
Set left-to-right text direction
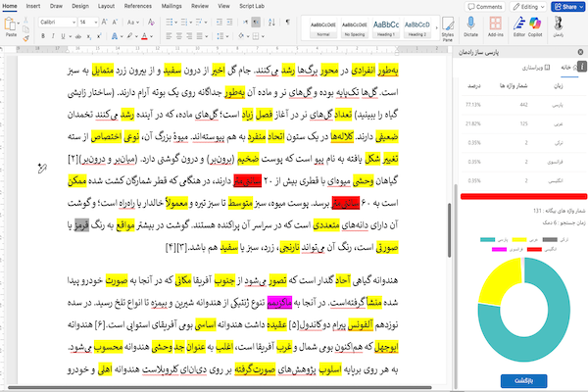[x=245, y=23]
